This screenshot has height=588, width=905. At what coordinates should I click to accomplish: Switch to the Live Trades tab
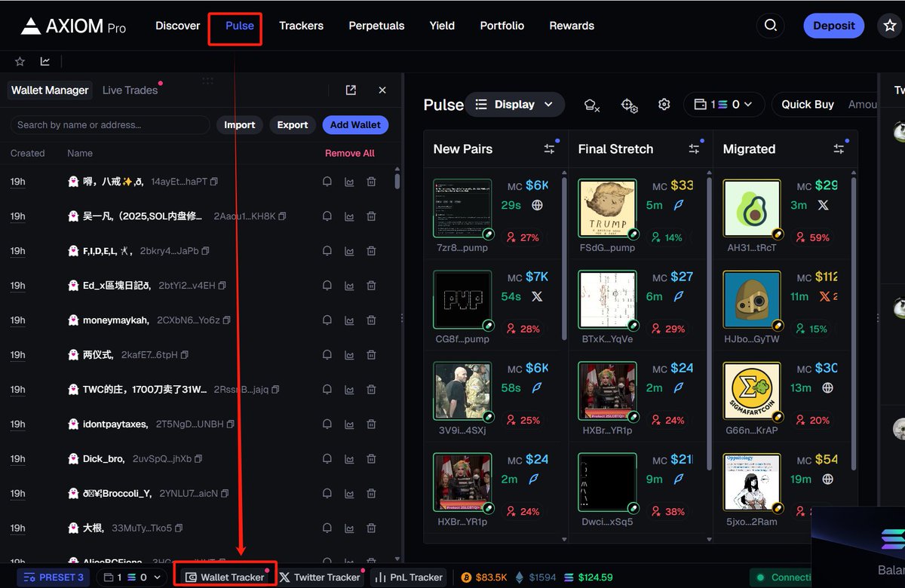tap(130, 90)
